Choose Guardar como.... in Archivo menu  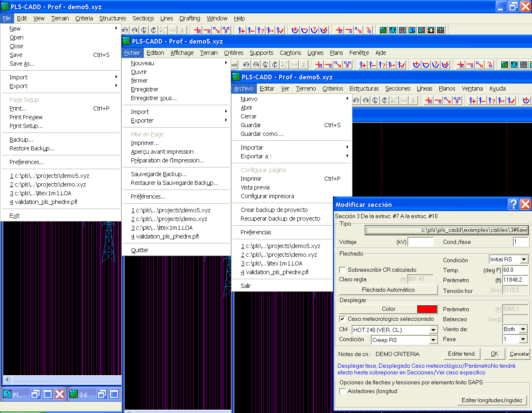pyautogui.click(x=292, y=134)
